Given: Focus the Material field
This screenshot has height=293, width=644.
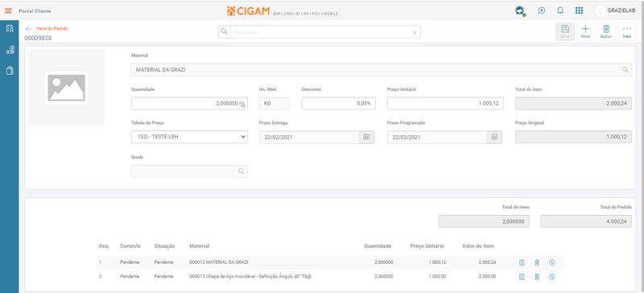Looking at the screenshot, I should (x=381, y=70).
